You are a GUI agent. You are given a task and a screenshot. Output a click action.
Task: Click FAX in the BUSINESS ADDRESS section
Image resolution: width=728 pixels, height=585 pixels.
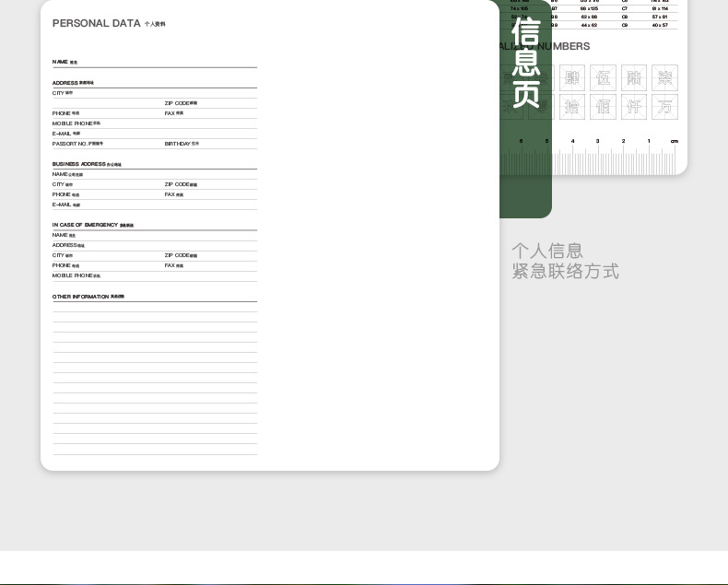pos(173,194)
